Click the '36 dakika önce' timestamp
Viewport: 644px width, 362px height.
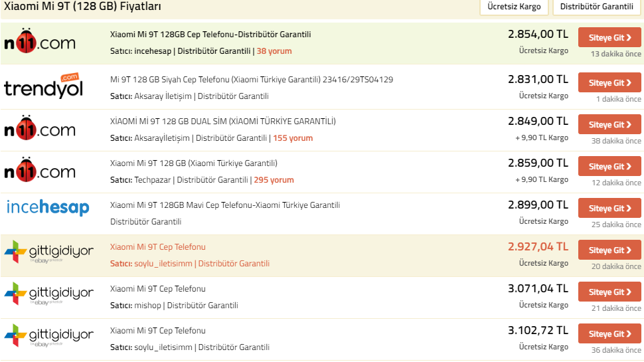616,351
